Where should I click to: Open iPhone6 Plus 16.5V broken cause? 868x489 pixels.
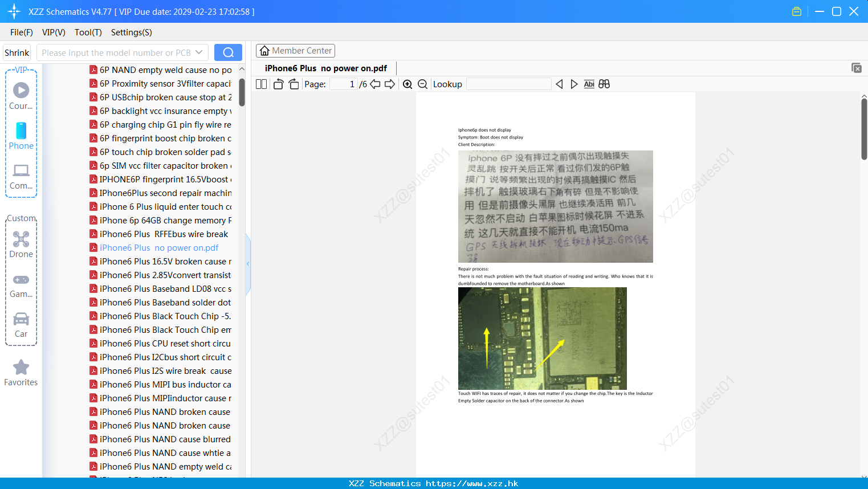tap(161, 262)
